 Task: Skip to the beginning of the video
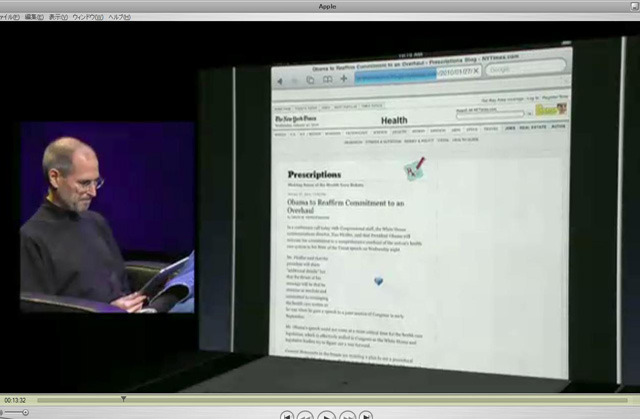click(286, 414)
